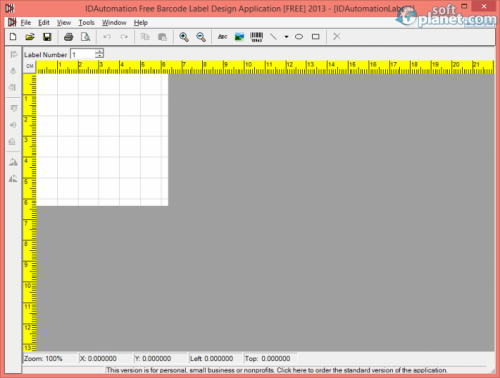Viewport: 500px width, 378px height.
Task: Rotate object with upper rotate icon
Action: click(x=13, y=162)
